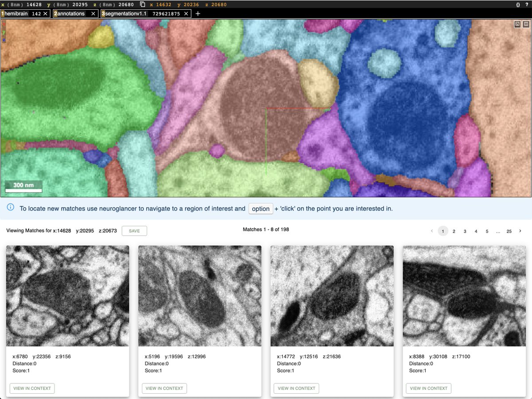Viewport: 532px width, 399px height.
Task: Jump to matches page 25
Action: click(x=509, y=231)
